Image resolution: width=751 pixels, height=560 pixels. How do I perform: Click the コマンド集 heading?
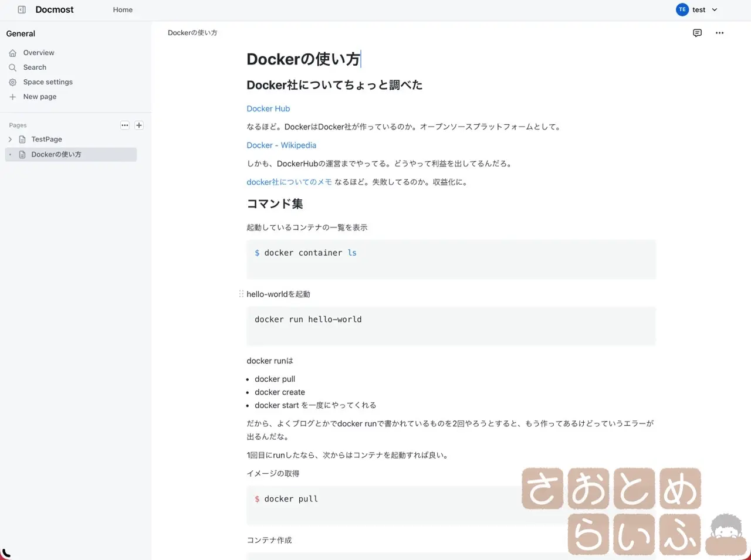click(x=275, y=204)
